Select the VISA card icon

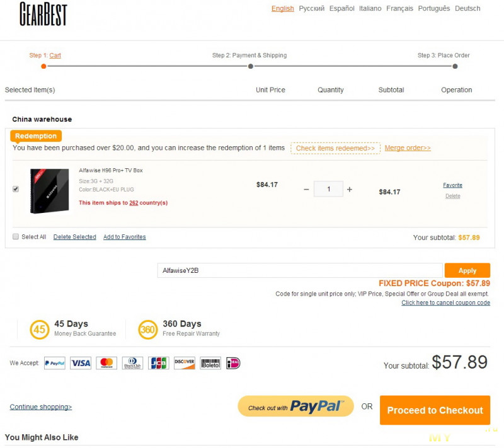point(81,363)
